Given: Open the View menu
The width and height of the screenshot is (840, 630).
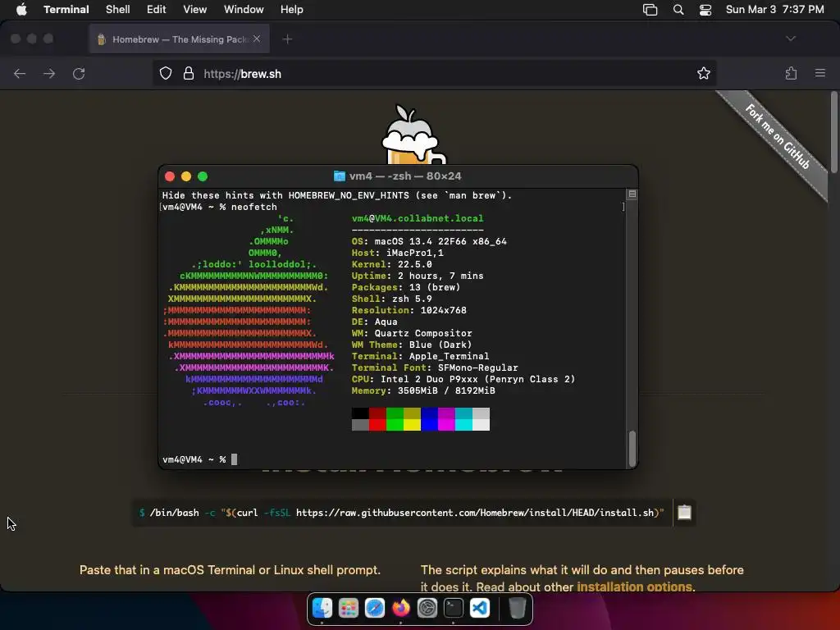Looking at the screenshot, I should (195, 10).
